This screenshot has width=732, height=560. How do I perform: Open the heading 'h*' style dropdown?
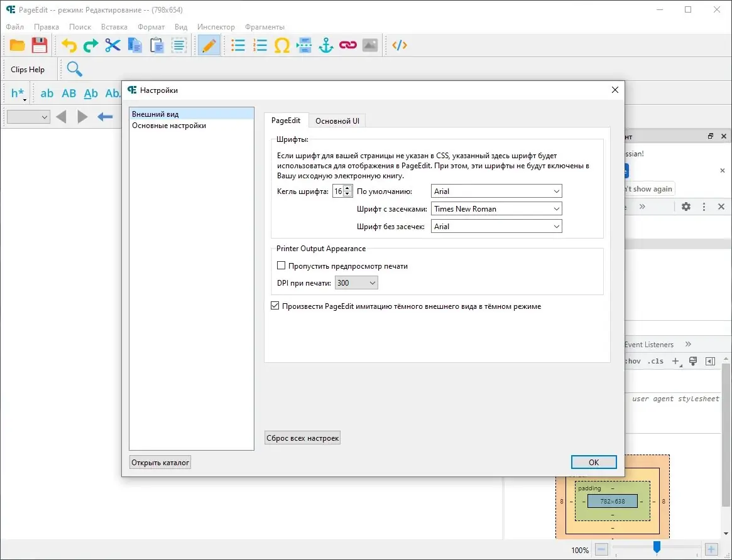[19, 94]
